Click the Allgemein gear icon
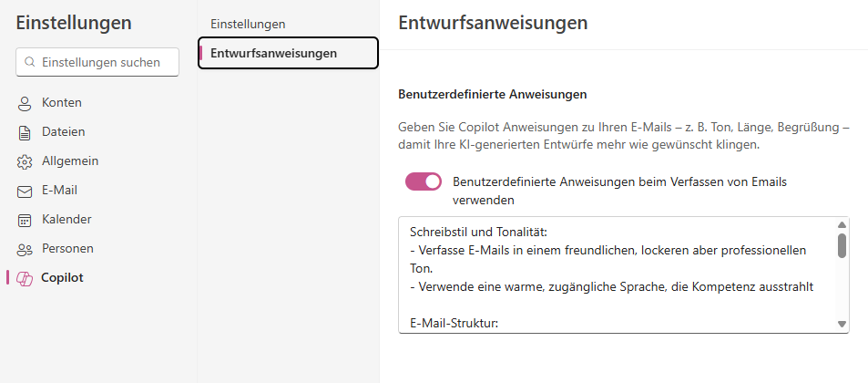 point(25,161)
